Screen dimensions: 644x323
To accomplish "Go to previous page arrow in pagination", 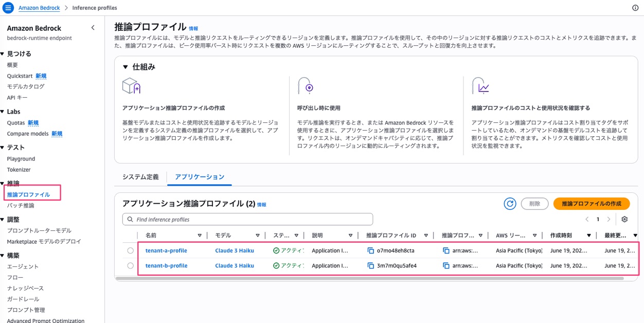I will click(587, 219).
